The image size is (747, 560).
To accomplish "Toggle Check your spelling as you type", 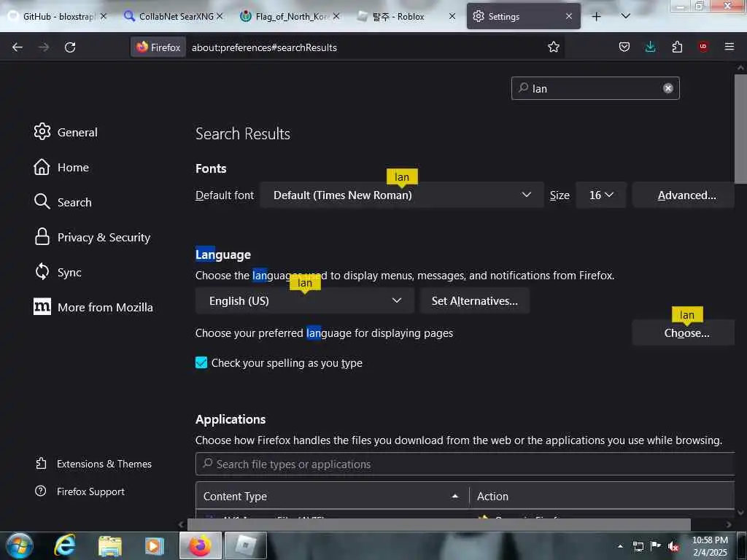I will coord(201,363).
